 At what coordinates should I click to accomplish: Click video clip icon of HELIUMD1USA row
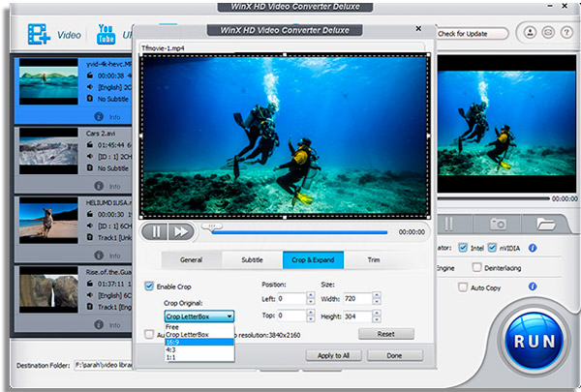point(90,214)
